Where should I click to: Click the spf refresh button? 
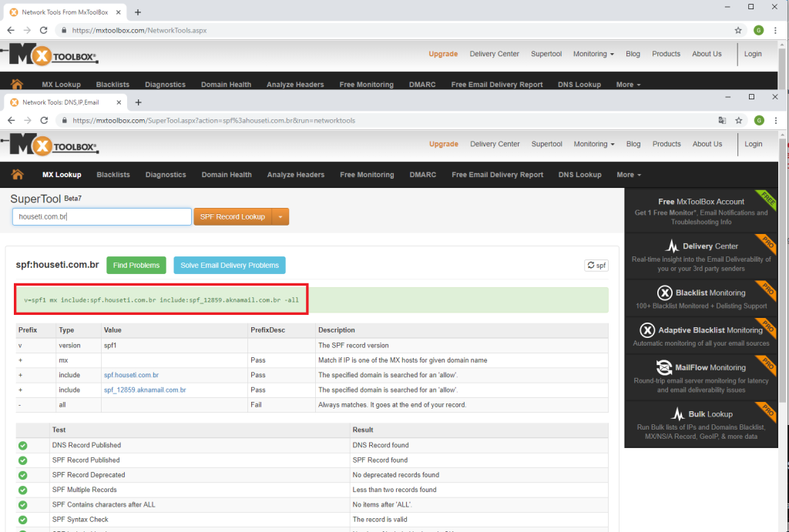596,265
